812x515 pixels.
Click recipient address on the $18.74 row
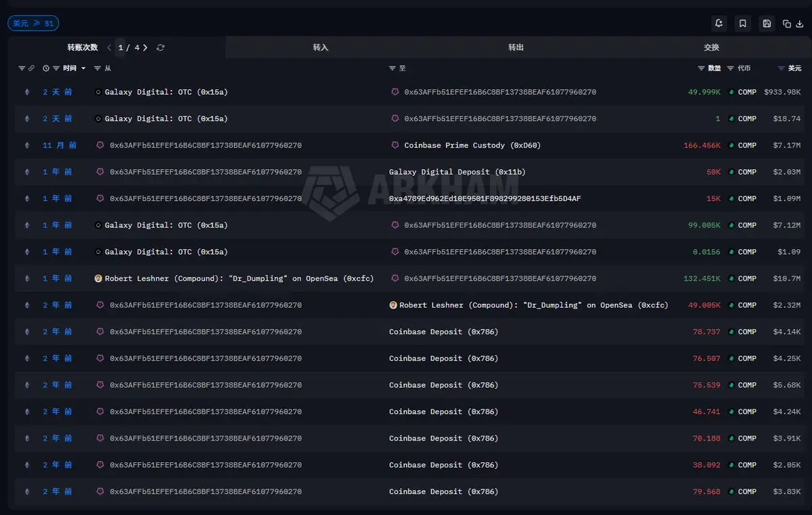click(500, 118)
